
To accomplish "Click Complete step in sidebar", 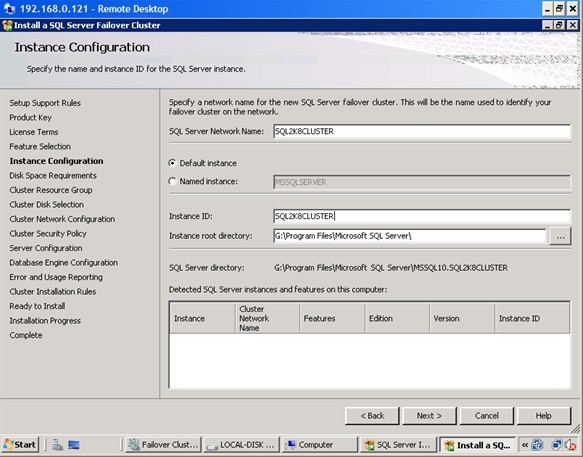I will pyautogui.click(x=26, y=335).
